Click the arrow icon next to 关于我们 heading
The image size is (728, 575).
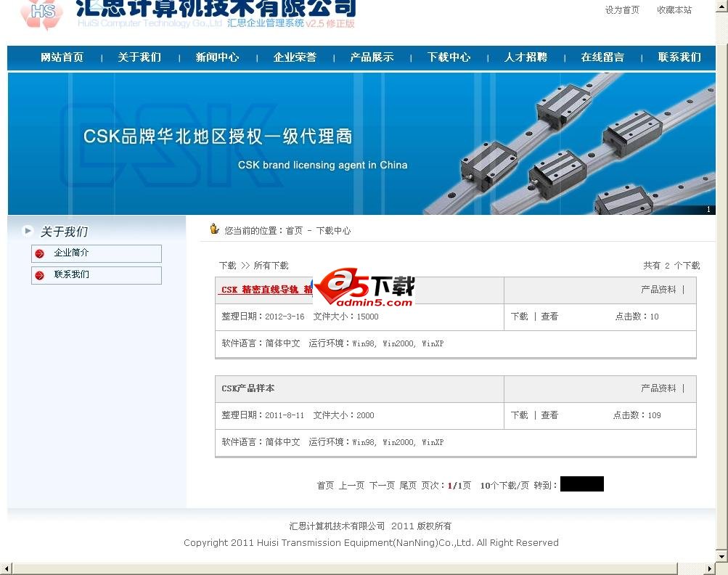(28, 230)
